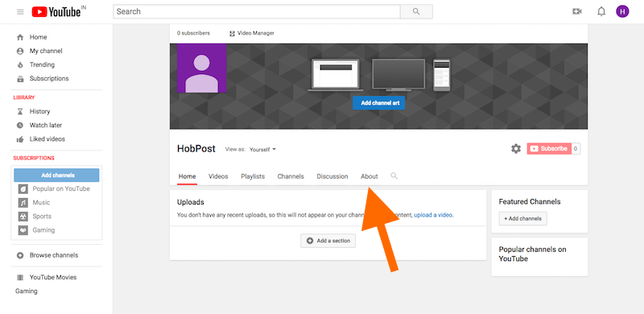The height and width of the screenshot is (314, 644).
Task: Open the About tab
Action: click(369, 176)
